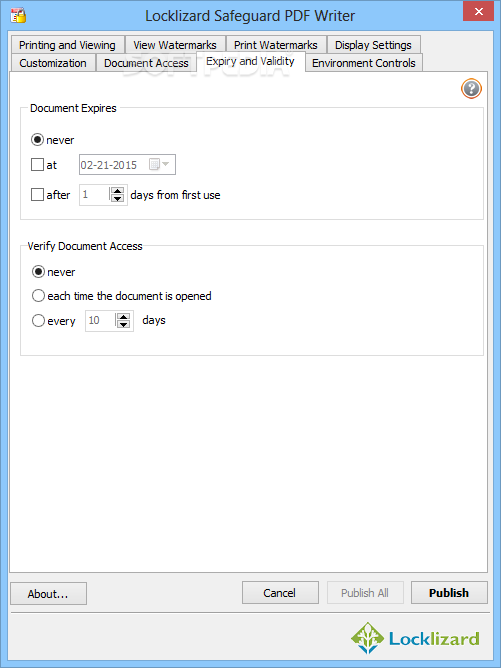Image resolution: width=501 pixels, height=668 pixels.
Task: Decrease verification days with the down arrow
Action: pos(123,324)
